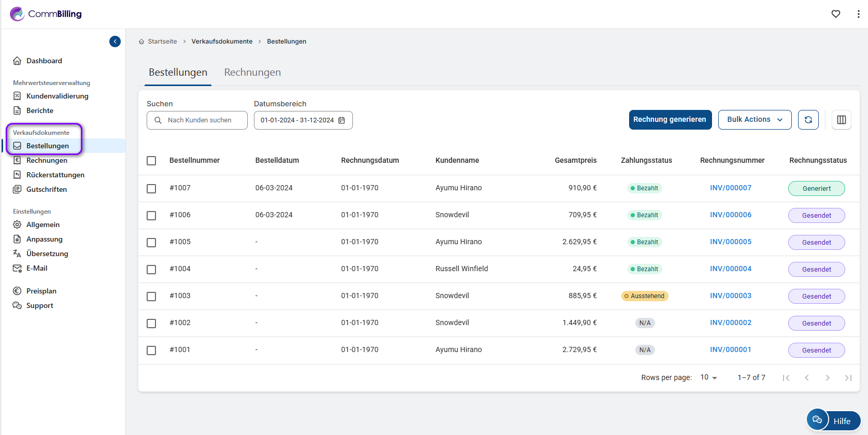
Task: Open the Hilfe chat widget
Action: click(x=833, y=420)
